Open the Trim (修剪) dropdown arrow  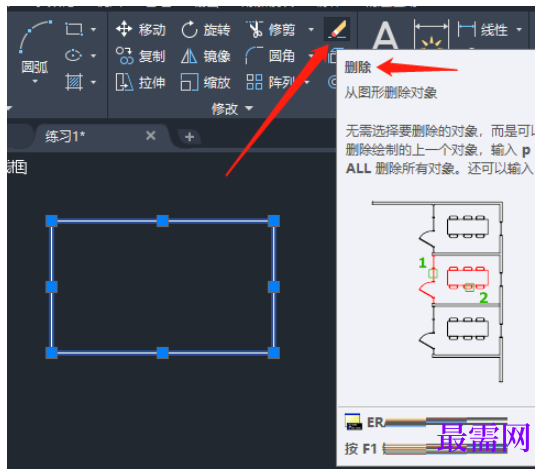(311, 29)
